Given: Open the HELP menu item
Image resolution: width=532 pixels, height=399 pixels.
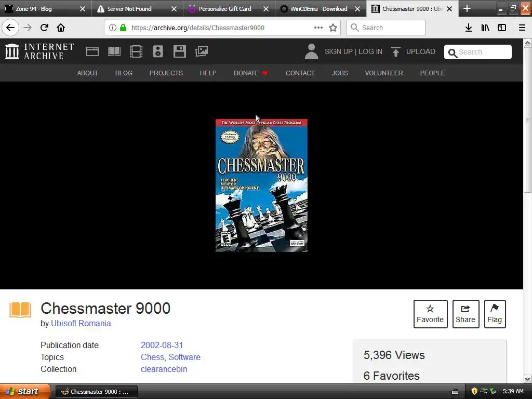Looking at the screenshot, I should 208,73.
